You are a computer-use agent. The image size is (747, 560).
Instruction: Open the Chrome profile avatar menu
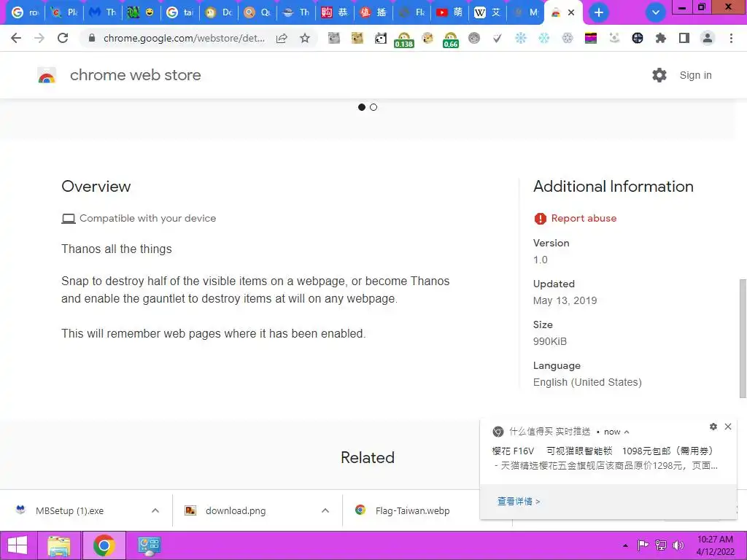[708, 38]
